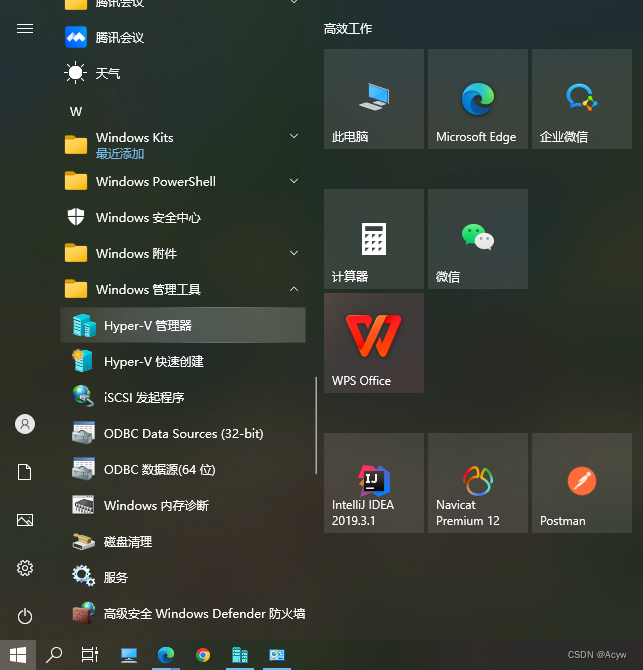Image resolution: width=643 pixels, height=670 pixels.
Task: Expand the cut-off folder above 腾讯会议
Action: tap(183, 5)
